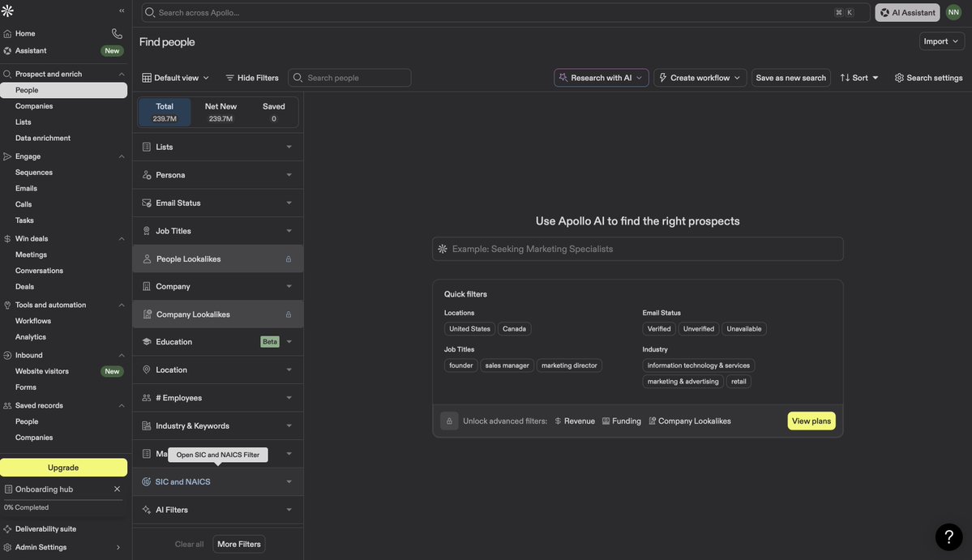Focus the Search people field
972x560 pixels.
tap(349, 78)
